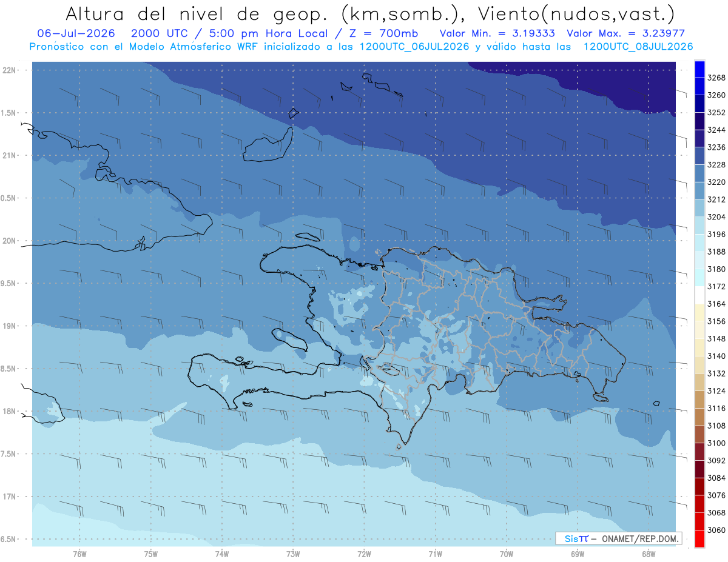Click the '70W' longitude label
This screenshot has height=562, width=728.
[x=507, y=554]
